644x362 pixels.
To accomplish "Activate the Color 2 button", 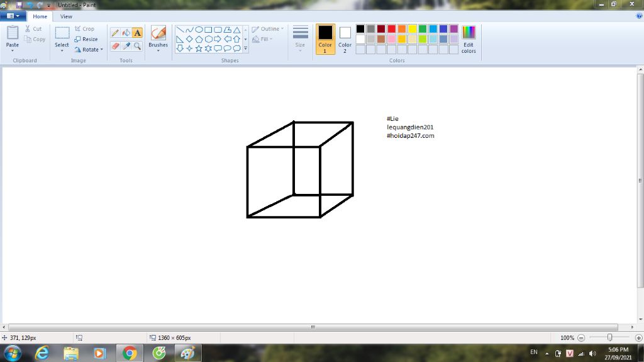I will pos(345,39).
